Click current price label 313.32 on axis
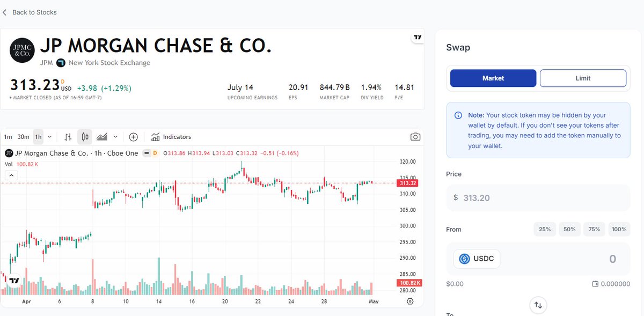This screenshot has width=644, height=316. coord(408,183)
